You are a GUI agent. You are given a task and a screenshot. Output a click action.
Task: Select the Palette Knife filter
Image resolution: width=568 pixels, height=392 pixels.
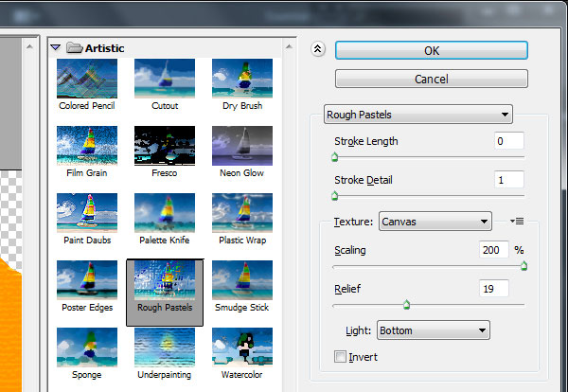(x=165, y=213)
